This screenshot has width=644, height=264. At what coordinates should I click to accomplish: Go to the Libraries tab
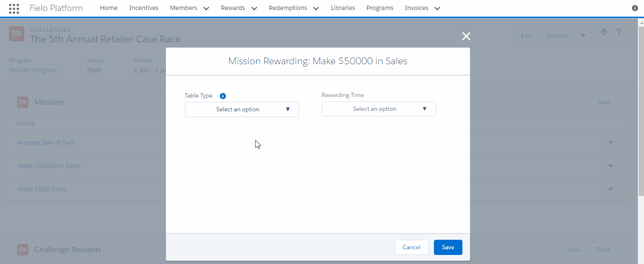point(343,8)
